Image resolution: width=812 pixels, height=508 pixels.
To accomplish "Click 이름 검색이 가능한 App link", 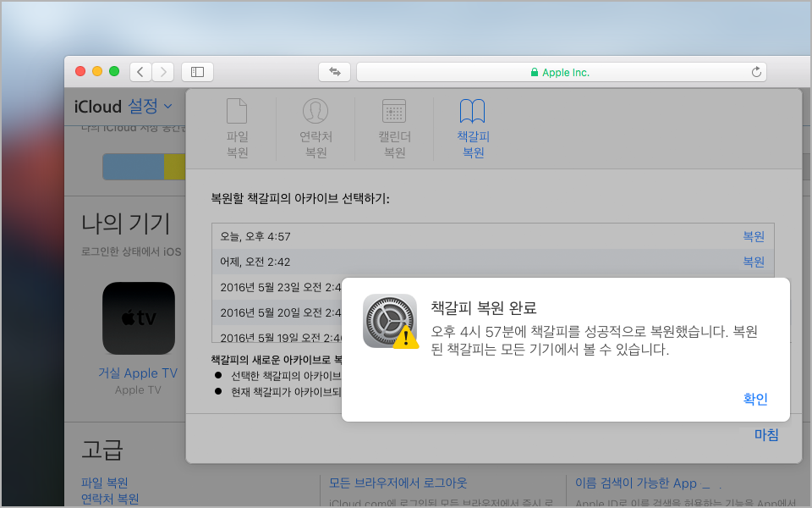I will coord(636,483).
